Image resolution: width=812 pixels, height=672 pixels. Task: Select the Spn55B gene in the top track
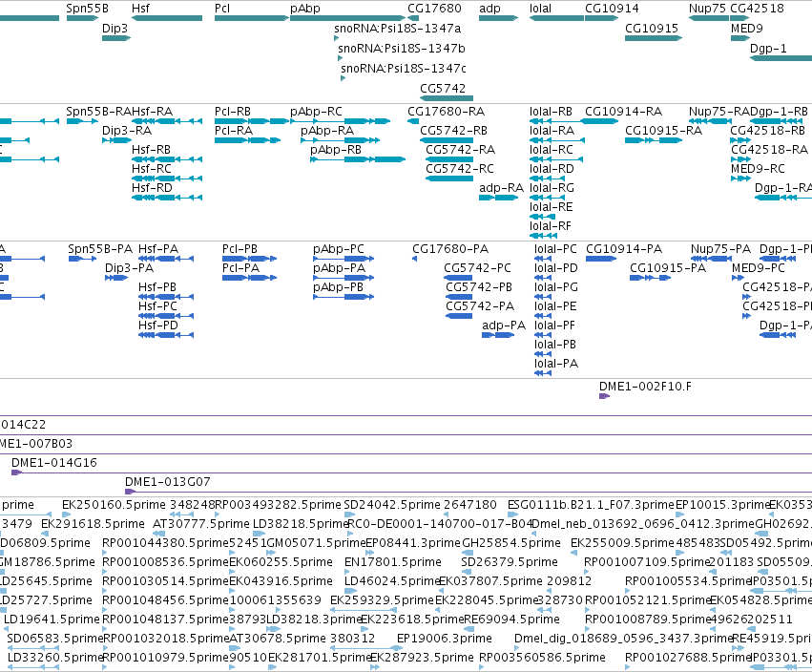[x=82, y=18]
